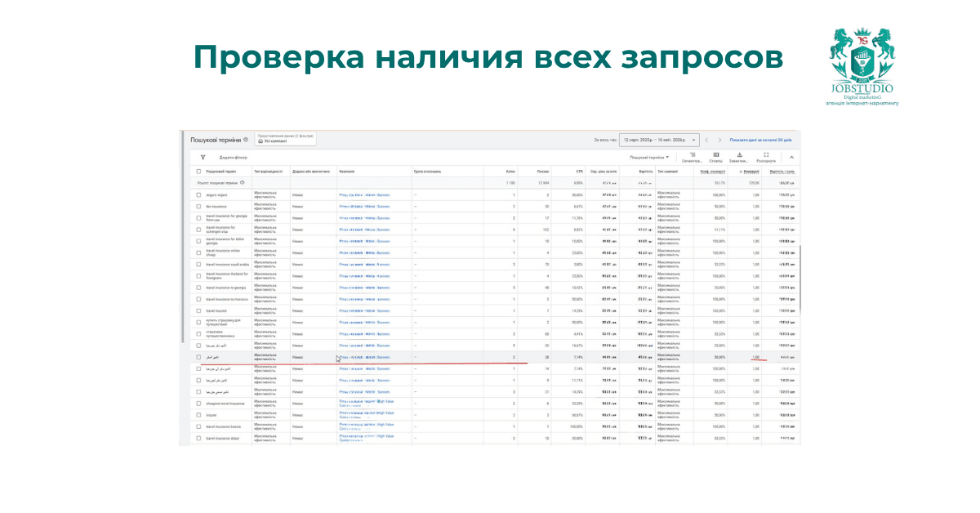This screenshot has height=513, width=980.
Task: Sort by Пошуковий термін column header
Action: [x=221, y=172]
